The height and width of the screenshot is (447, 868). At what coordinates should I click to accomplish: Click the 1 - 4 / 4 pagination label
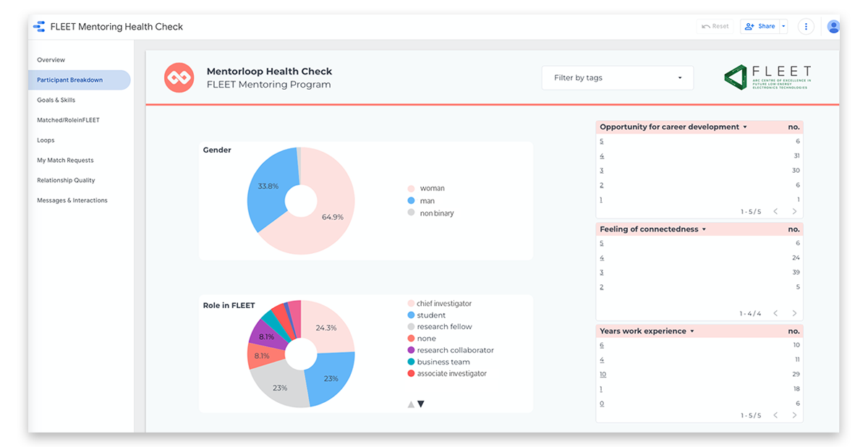(750, 314)
